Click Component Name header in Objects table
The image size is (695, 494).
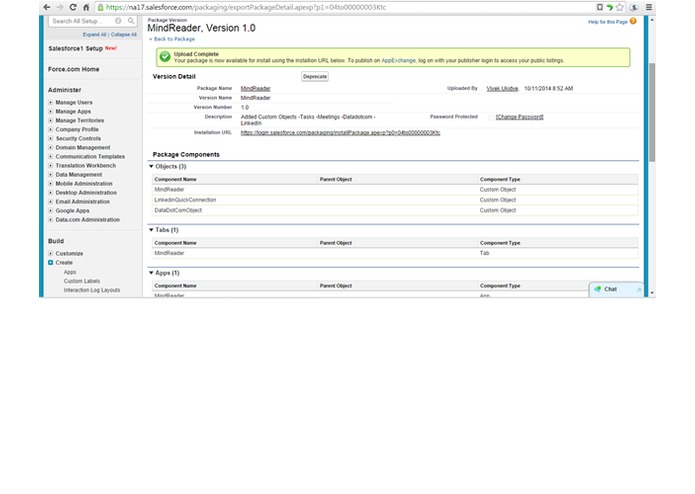point(176,179)
